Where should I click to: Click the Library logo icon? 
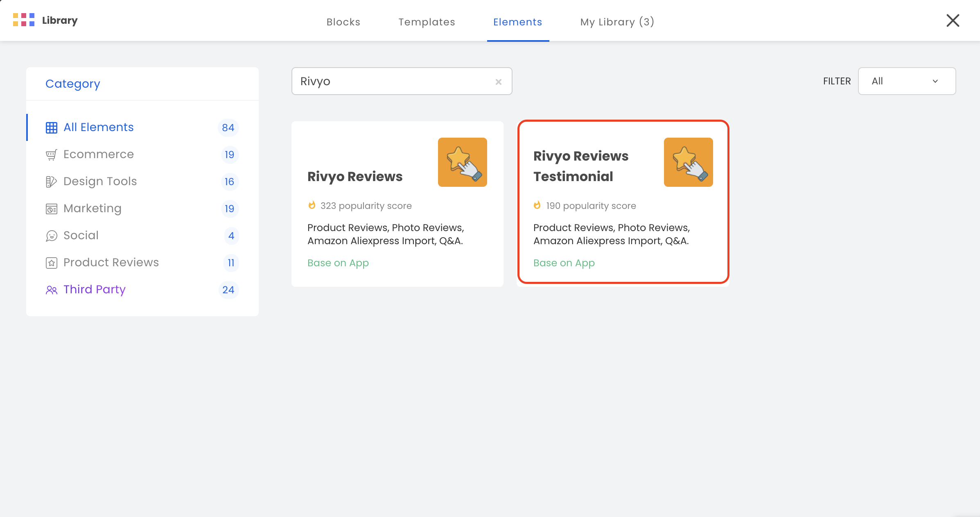point(24,20)
